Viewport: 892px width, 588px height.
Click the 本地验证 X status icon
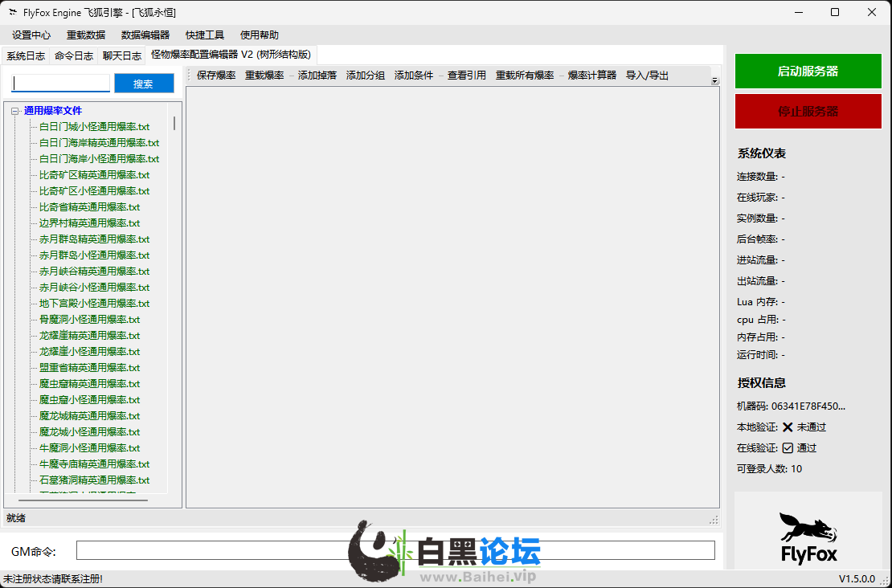pyautogui.click(x=788, y=427)
